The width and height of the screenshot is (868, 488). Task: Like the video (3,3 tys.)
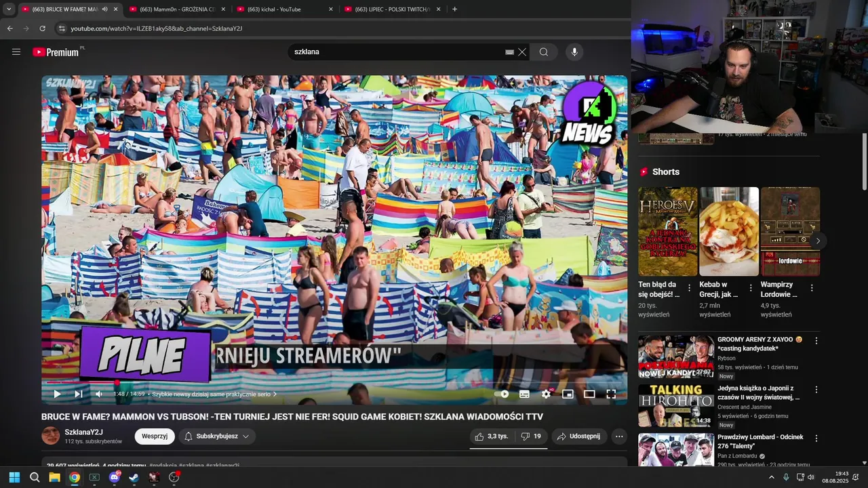click(x=492, y=436)
